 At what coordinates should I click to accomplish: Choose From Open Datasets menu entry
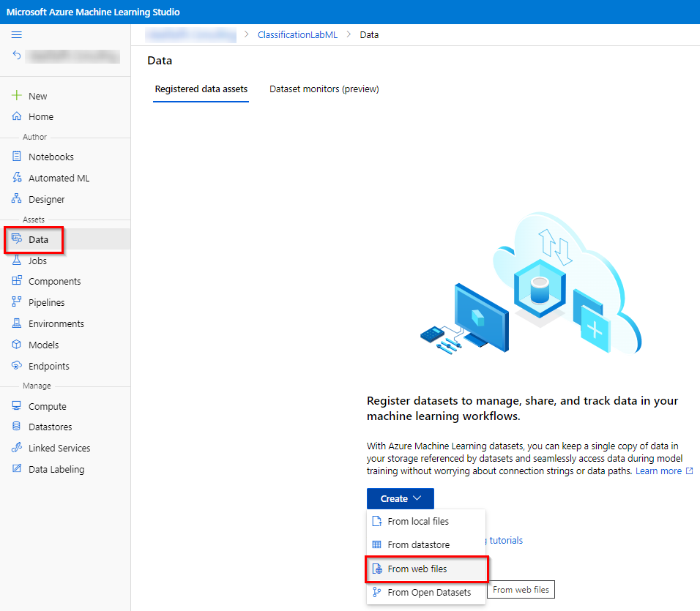pos(429,592)
